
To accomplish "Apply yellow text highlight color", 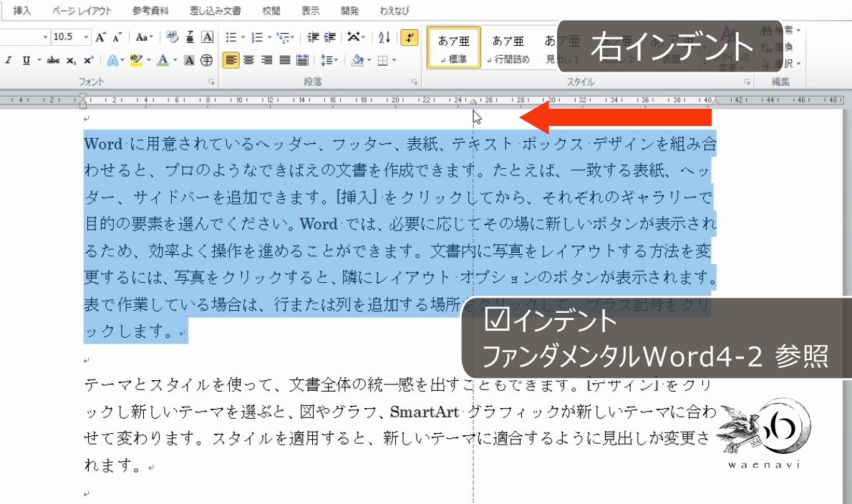I will click(136, 60).
